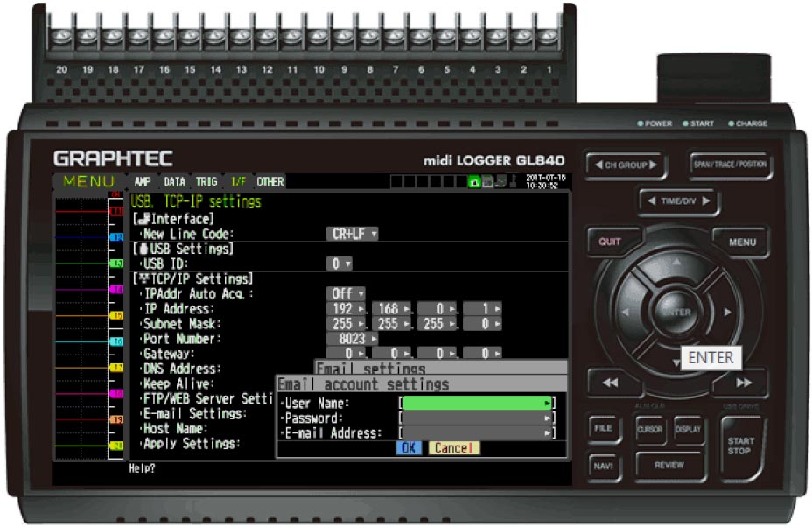This screenshot has height=527, width=812.
Task: Confirm with the OK button
Action: [409, 448]
